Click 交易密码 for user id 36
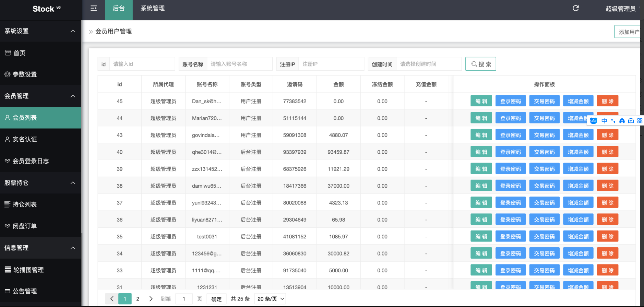Viewport: 644px width, 307px height. 544,220
